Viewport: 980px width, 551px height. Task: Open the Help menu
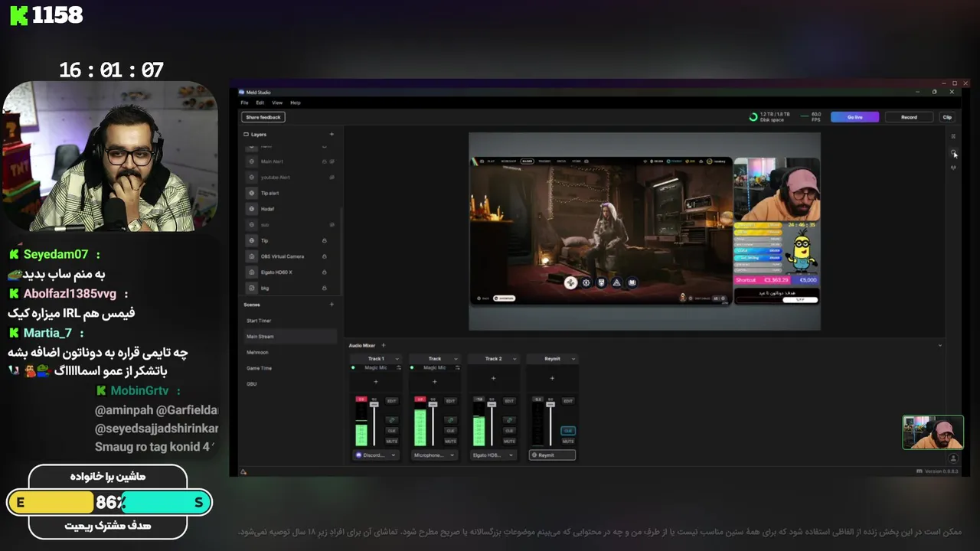coord(296,103)
